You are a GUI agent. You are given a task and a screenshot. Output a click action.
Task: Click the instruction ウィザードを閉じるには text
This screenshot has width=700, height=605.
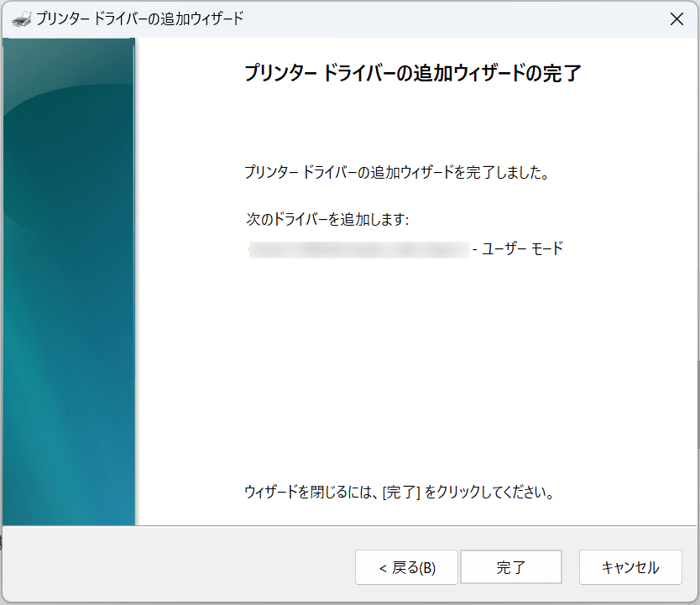pyautogui.click(x=311, y=492)
